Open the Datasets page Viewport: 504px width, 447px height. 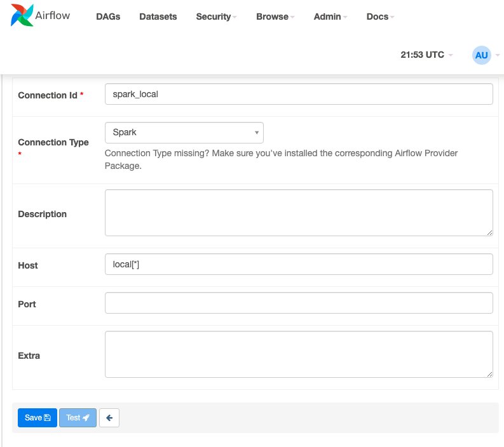pos(158,17)
